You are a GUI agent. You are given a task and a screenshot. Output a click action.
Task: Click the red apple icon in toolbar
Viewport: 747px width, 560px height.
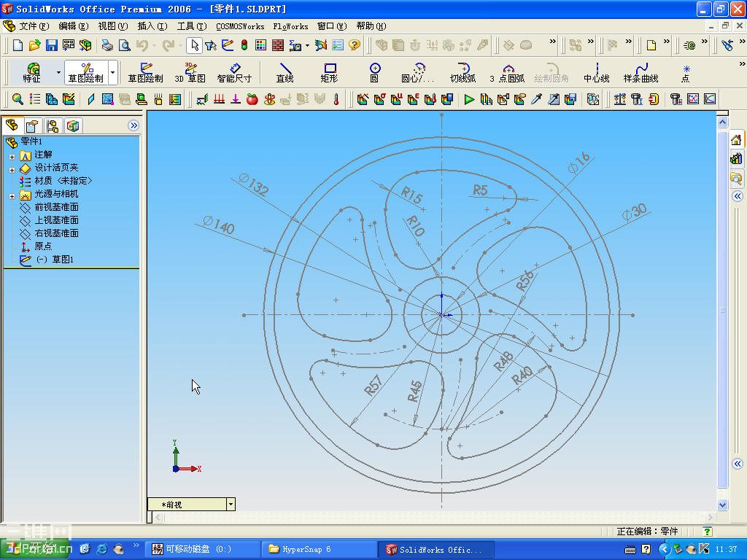pyautogui.click(x=252, y=99)
